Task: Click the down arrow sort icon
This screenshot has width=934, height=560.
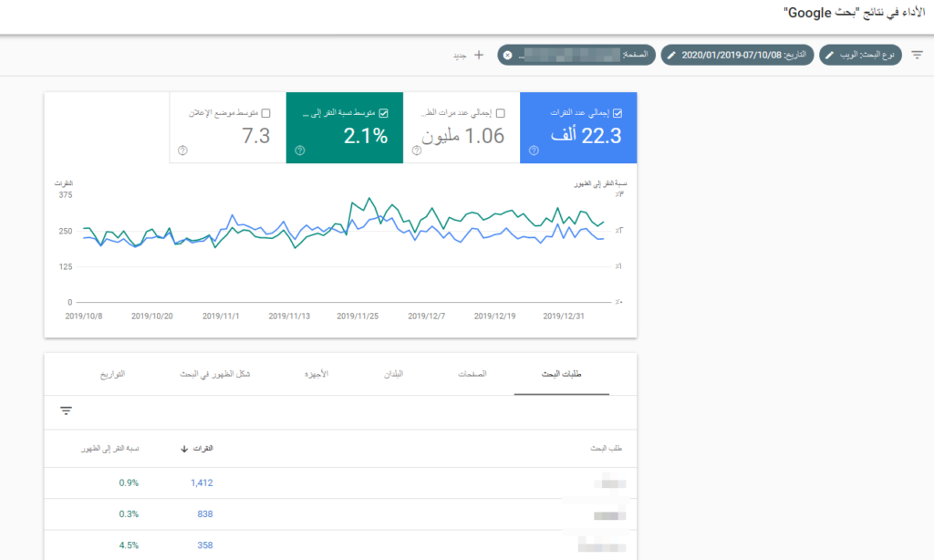Action: click(184, 449)
